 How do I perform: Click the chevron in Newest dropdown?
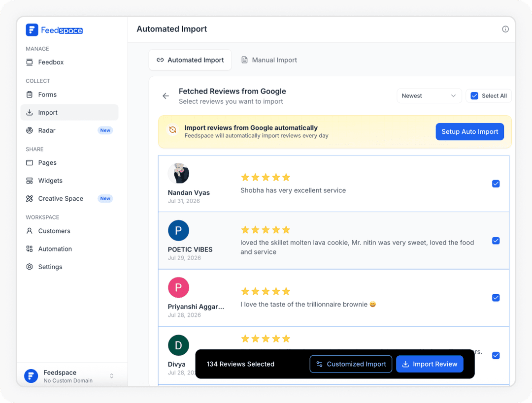pyautogui.click(x=453, y=96)
